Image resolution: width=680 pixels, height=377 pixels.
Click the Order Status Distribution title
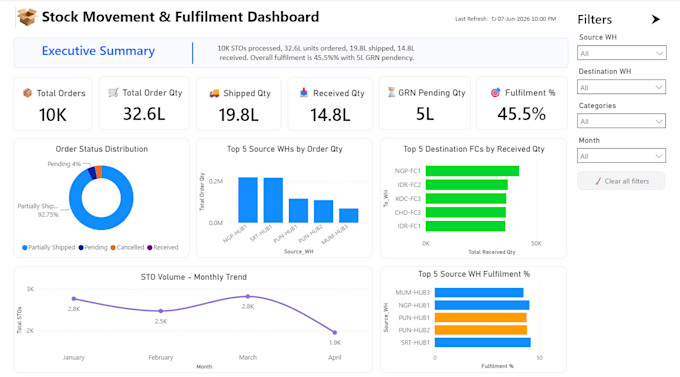coord(101,149)
